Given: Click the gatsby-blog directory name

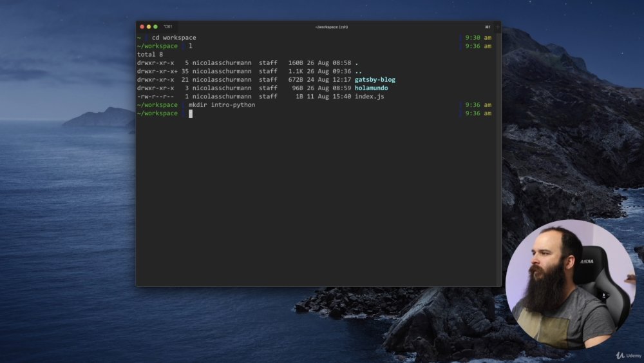Looking at the screenshot, I should click(x=375, y=80).
